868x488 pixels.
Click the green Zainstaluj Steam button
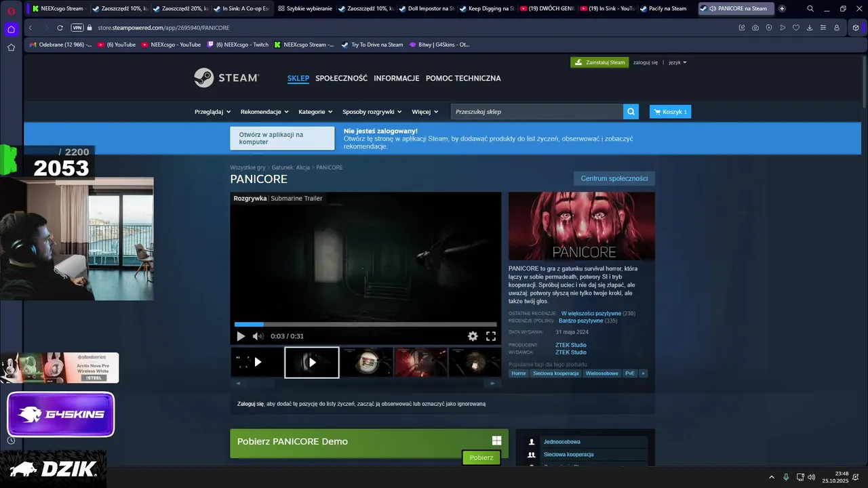pos(599,62)
